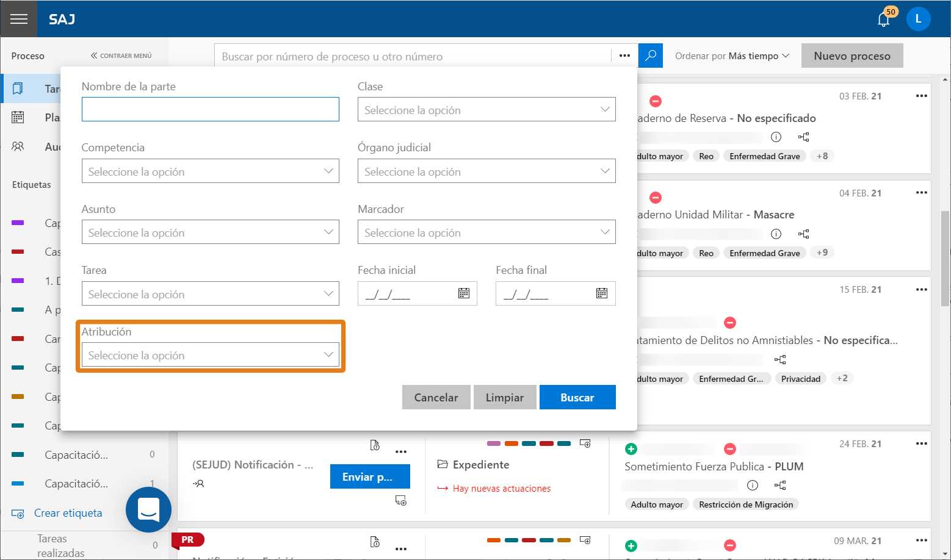
Task: Click the Crear etiqueta link
Action: tap(68, 513)
